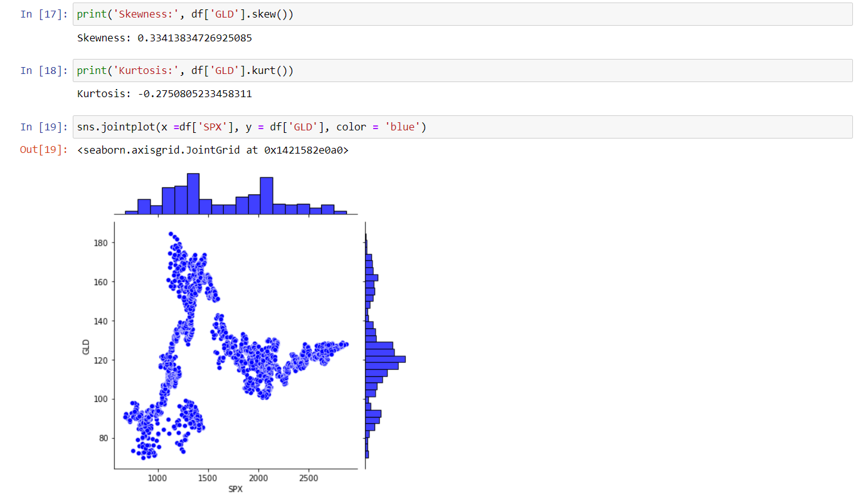Click the Skewness: 0.33413834726925085 output
The width and height of the screenshot is (863, 504).
(164, 38)
